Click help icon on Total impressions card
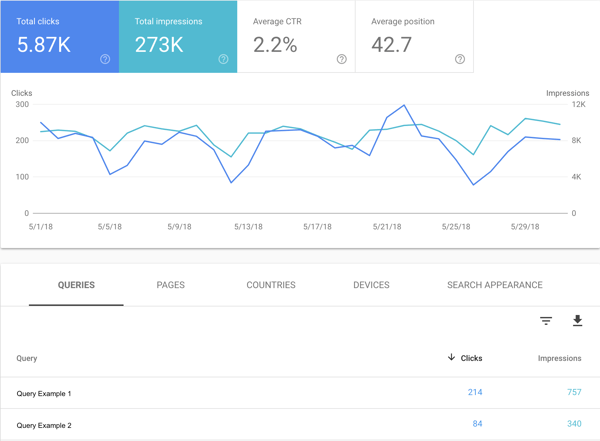 point(223,60)
